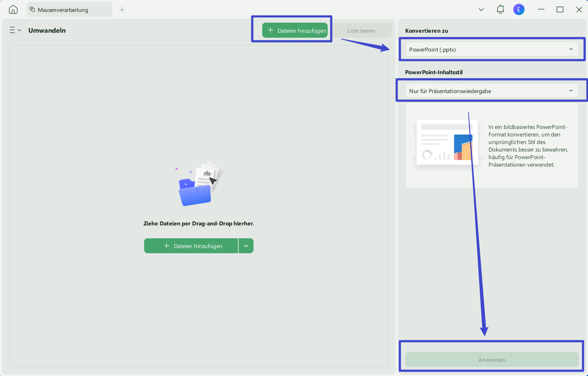Go to the Home icon
588x376 pixels.
13,10
